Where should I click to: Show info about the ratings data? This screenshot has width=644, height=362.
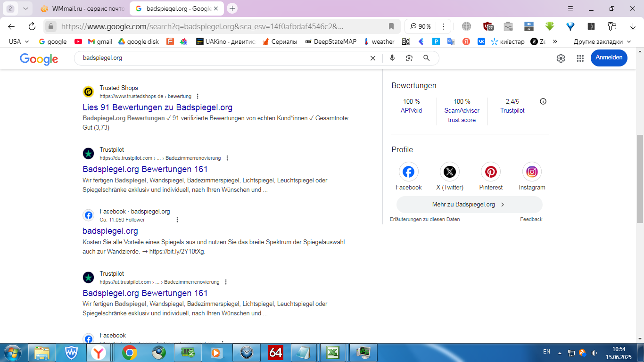(x=543, y=101)
